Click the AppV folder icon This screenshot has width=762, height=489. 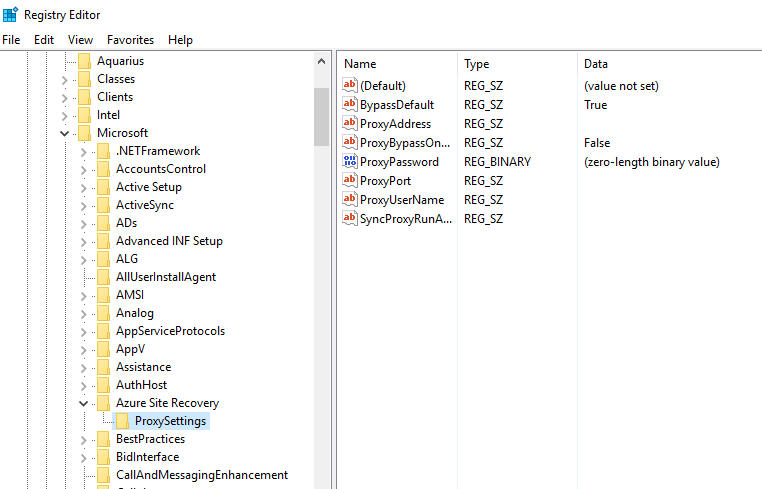point(104,349)
